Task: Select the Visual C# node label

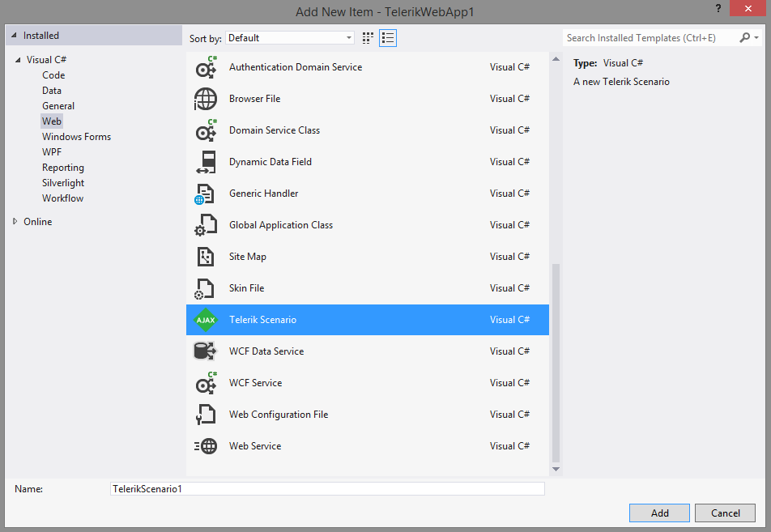Action: pyautogui.click(x=46, y=59)
